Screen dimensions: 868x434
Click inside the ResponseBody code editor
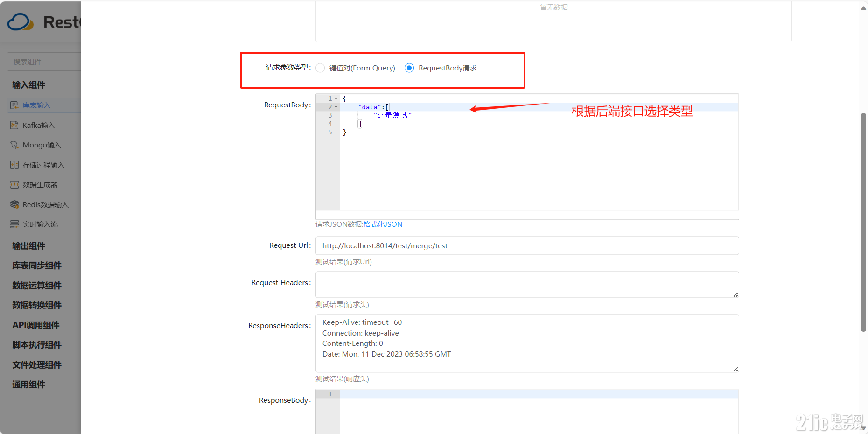[539, 412]
